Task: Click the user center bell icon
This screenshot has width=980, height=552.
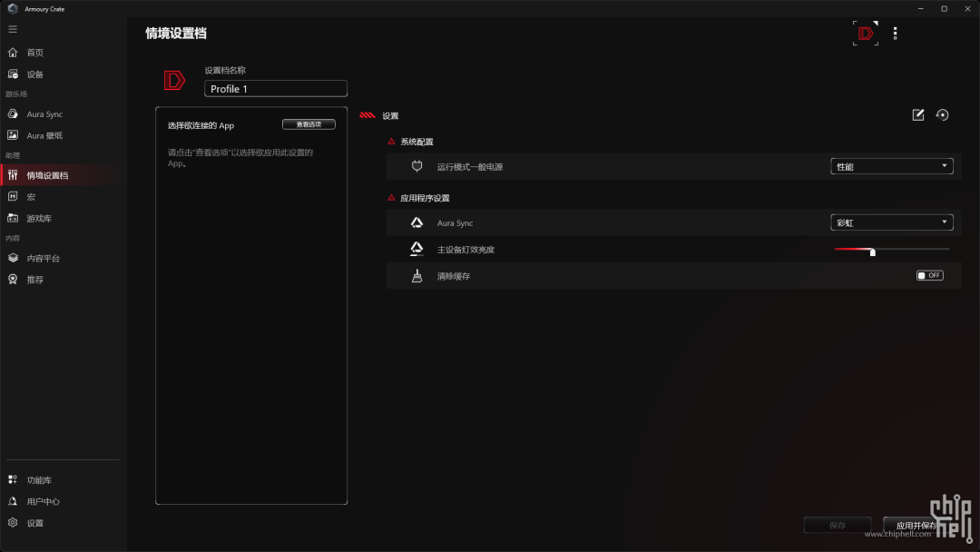Action: pos(13,501)
